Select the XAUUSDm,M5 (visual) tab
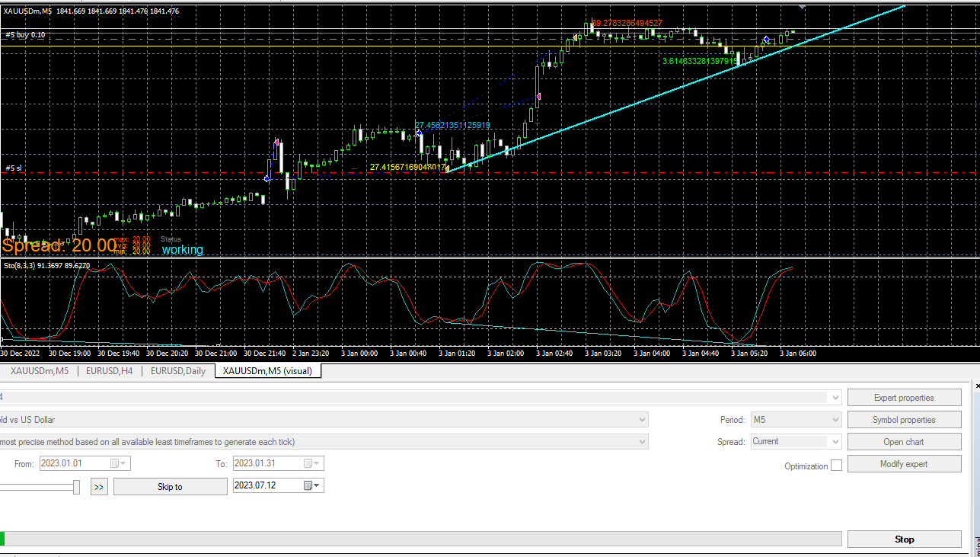This screenshot has width=980, height=557. click(x=269, y=371)
